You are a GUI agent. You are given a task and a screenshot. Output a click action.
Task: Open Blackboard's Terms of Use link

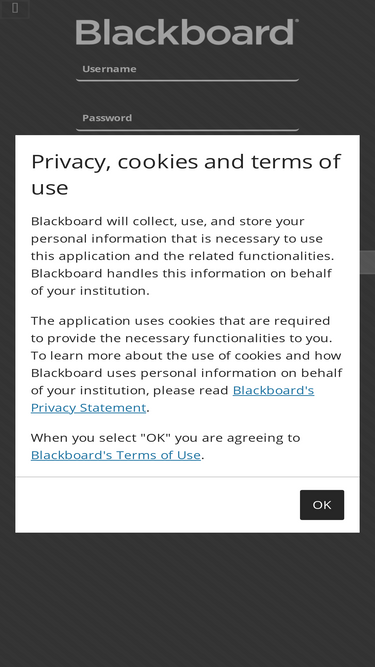(x=116, y=455)
